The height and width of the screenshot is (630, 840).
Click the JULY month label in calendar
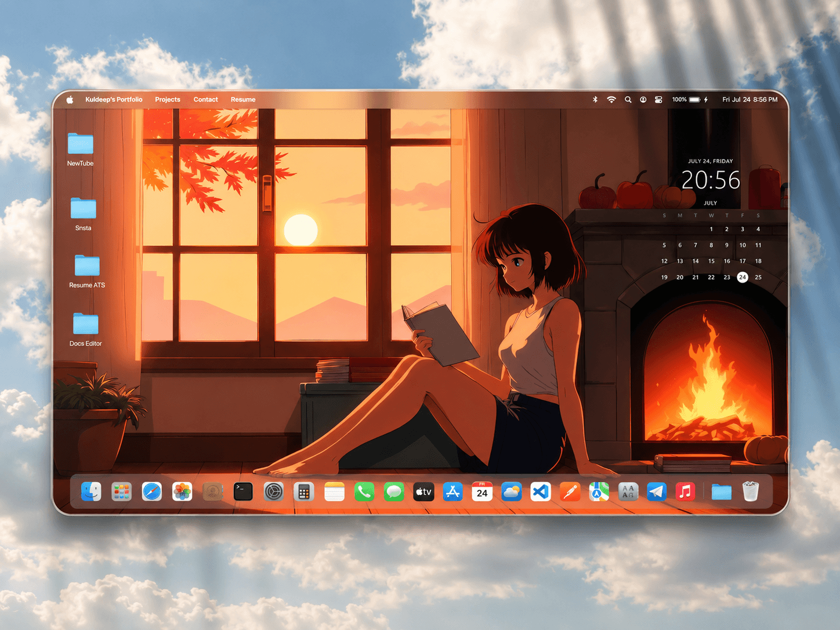point(711,203)
